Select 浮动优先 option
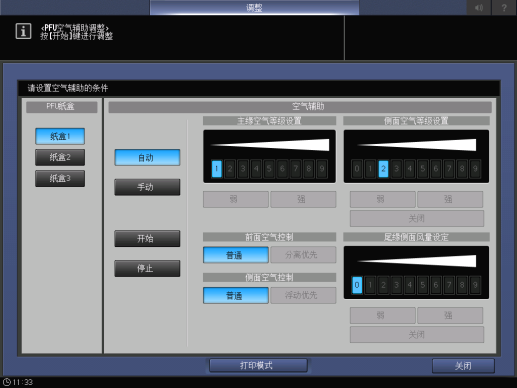 [x=303, y=295]
